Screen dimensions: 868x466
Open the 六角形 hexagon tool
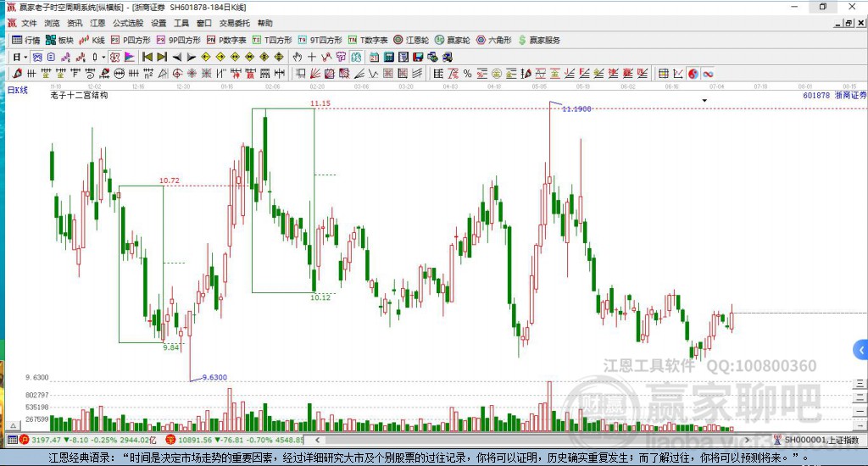(494, 41)
